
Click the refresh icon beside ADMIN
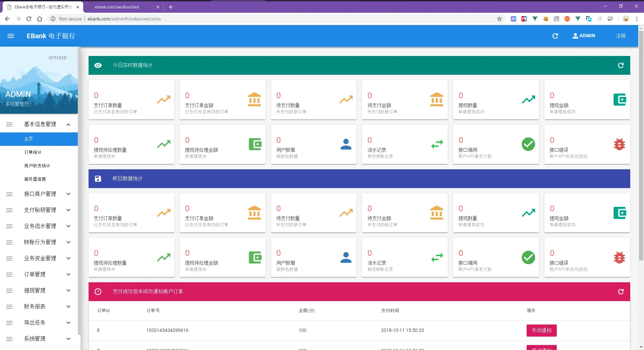pos(555,36)
